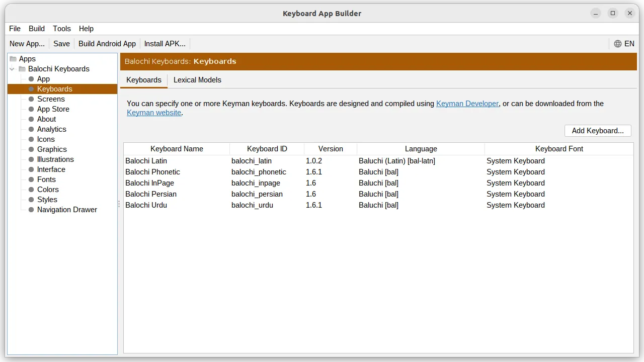Select Colors in the tree
Screen dimensions: 644x362
pyautogui.click(x=48, y=190)
